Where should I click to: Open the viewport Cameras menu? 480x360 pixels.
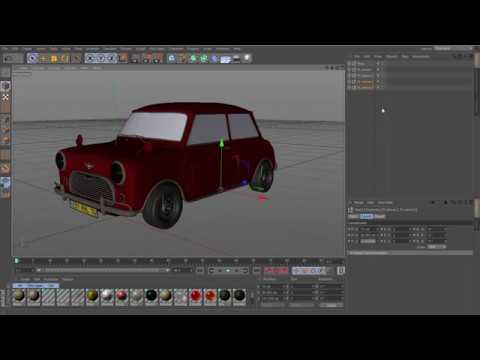point(38,68)
